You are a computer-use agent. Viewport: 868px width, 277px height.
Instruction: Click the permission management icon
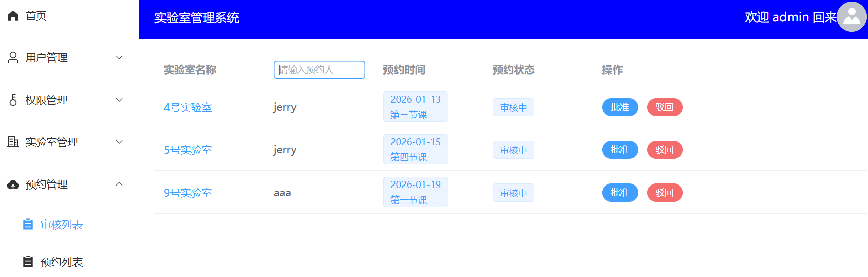(x=13, y=100)
